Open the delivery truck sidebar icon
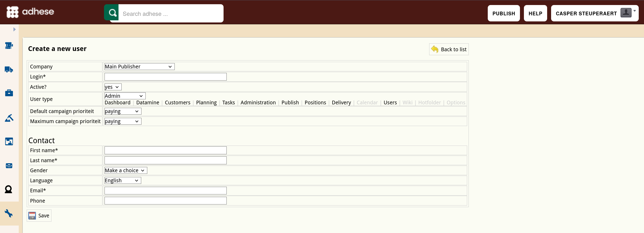Viewport: 644px width, 233px height. [9, 69]
